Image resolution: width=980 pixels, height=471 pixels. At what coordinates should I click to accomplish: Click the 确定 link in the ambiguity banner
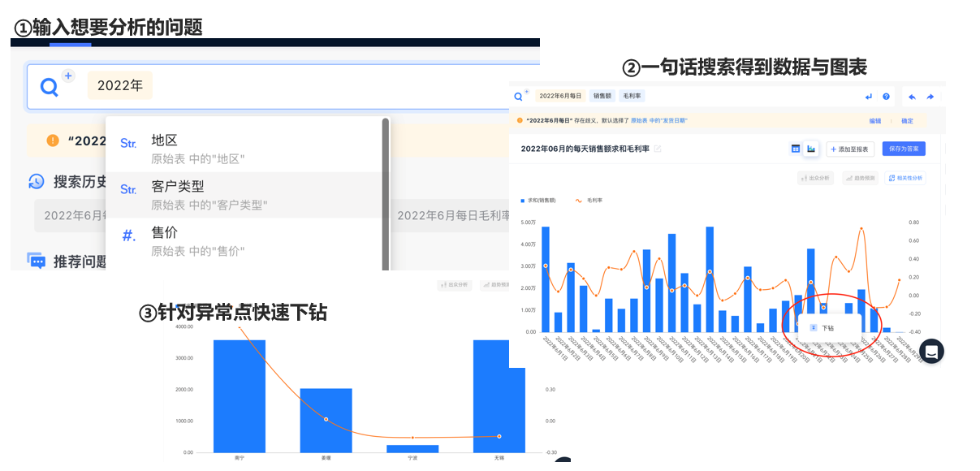tap(907, 120)
